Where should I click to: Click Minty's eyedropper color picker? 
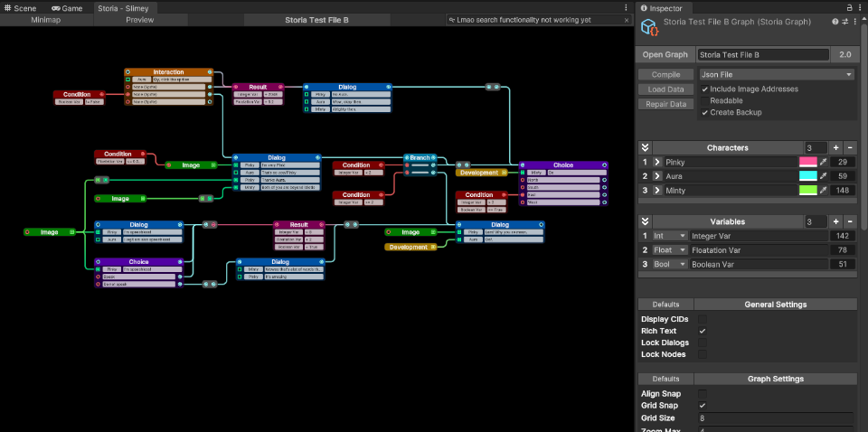(824, 191)
